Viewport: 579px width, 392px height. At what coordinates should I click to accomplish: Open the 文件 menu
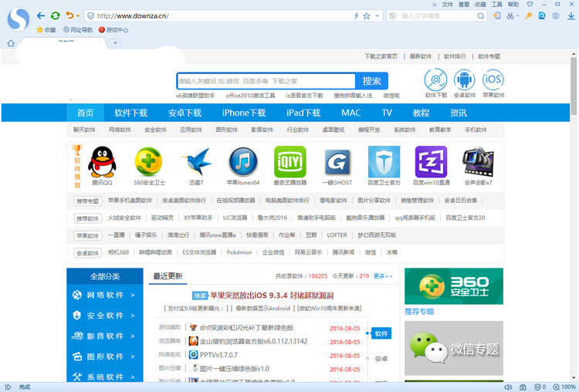click(x=447, y=5)
